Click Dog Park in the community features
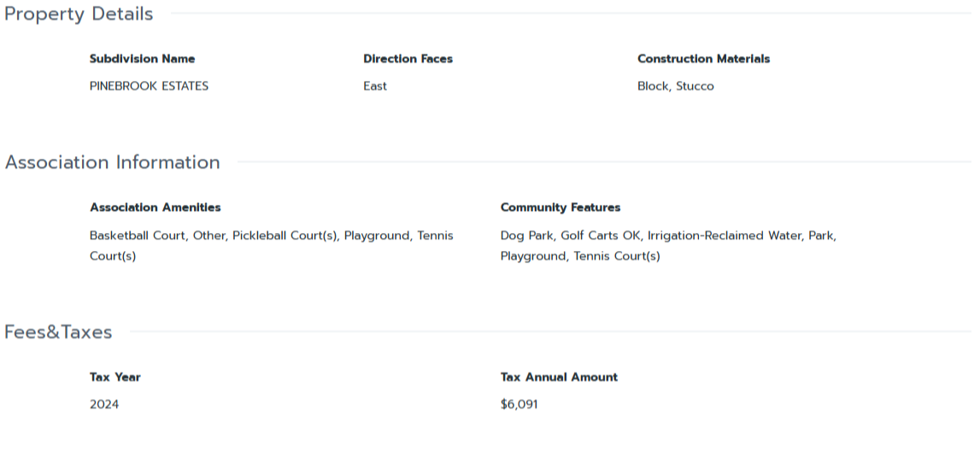 click(526, 236)
